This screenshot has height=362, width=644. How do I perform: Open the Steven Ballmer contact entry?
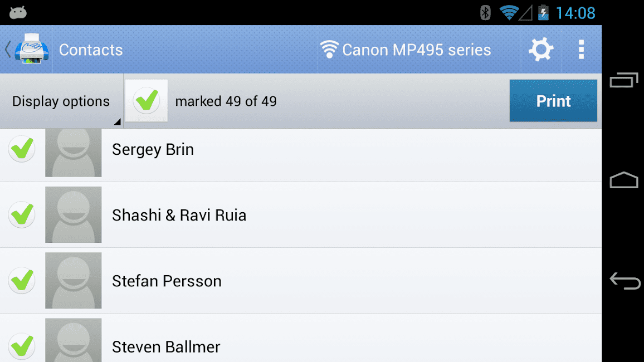point(301,339)
